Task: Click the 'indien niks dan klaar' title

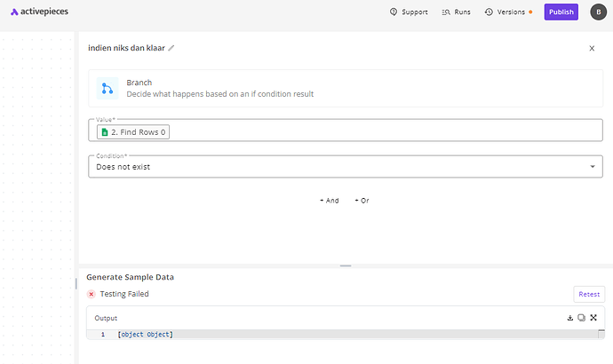Action: pos(126,48)
